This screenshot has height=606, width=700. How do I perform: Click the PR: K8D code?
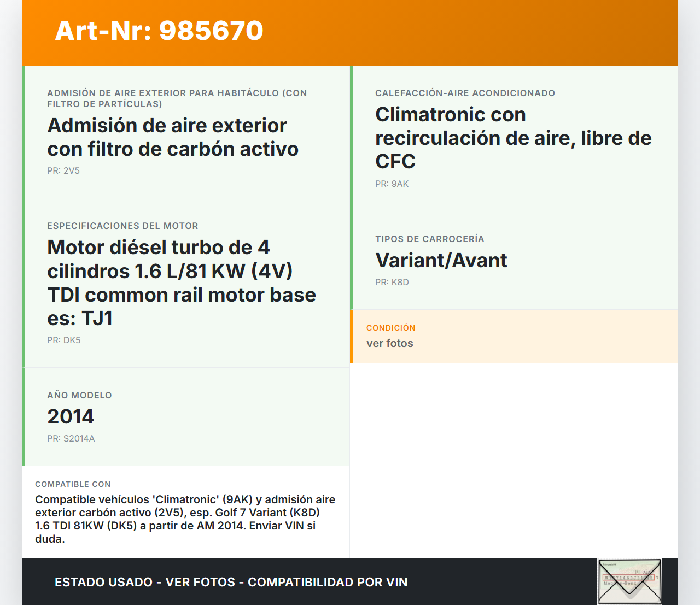click(x=392, y=282)
